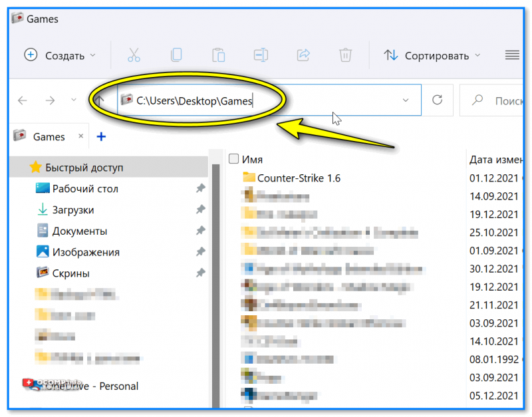Sort by Дата изменения column header
Viewport: 532px width, 417px height.
[496, 160]
